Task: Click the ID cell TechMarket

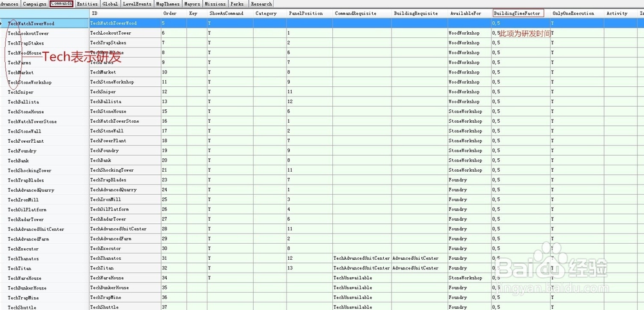Action: point(126,72)
